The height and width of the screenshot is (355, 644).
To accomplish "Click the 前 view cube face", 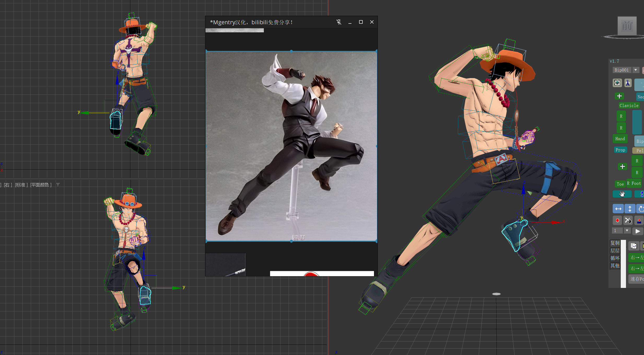I will pyautogui.click(x=627, y=26).
